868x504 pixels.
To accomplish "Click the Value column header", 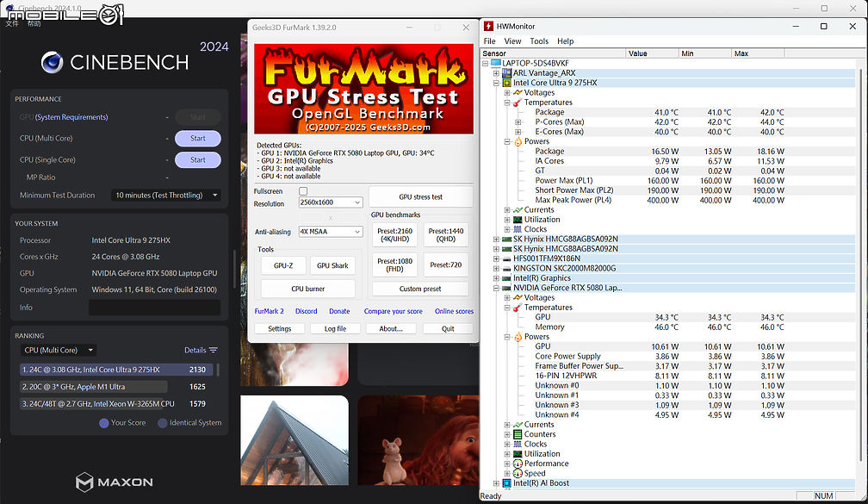I will 653,53.
